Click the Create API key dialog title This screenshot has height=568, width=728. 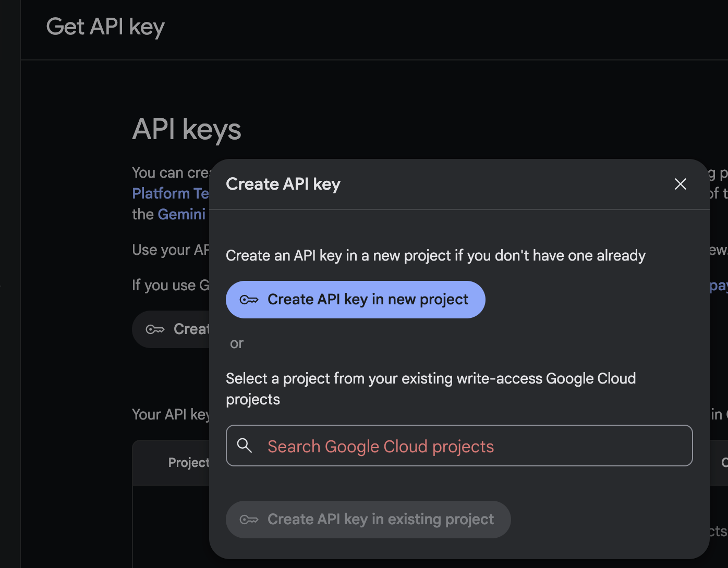click(283, 184)
